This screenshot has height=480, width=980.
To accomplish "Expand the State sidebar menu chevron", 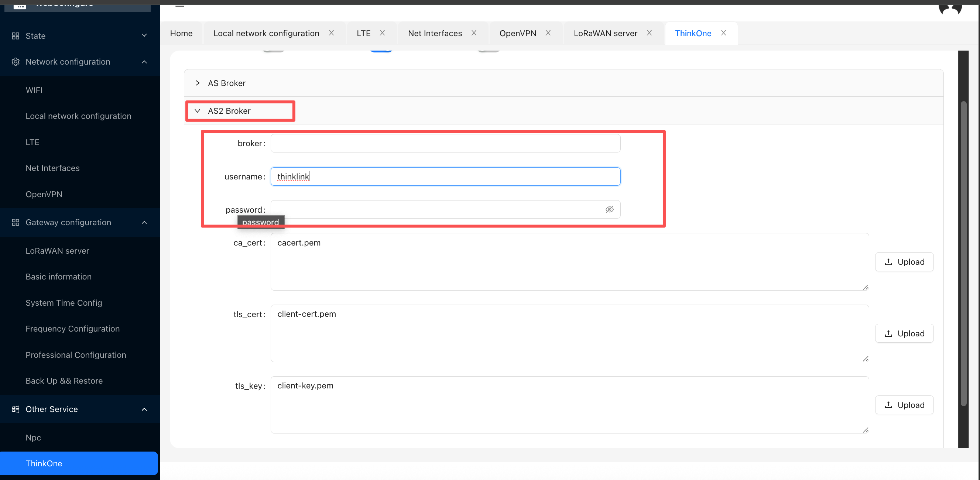I will point(144,36).
